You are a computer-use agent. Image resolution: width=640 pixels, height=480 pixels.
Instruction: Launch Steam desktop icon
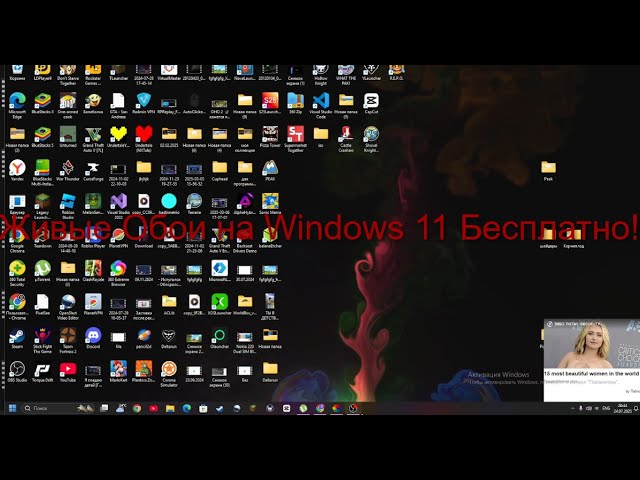point(17,339)
